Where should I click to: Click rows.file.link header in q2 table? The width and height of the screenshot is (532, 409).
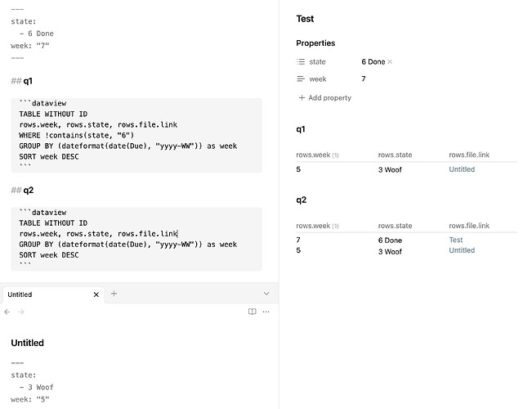coord(469,226)
